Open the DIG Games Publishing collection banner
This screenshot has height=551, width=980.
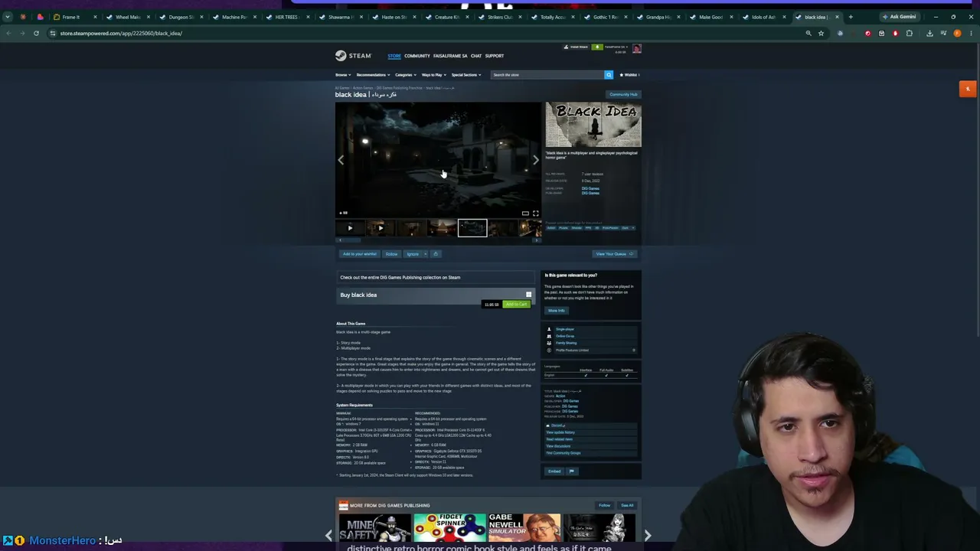pos(435,278)
